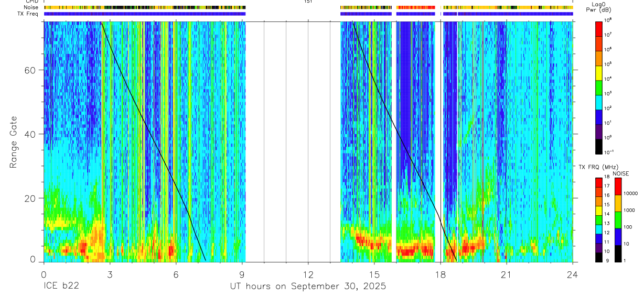Click the 'UT hours on September 30, 2025' axis title
Viewport: 644px width, 297px height.
click(308, 287)
